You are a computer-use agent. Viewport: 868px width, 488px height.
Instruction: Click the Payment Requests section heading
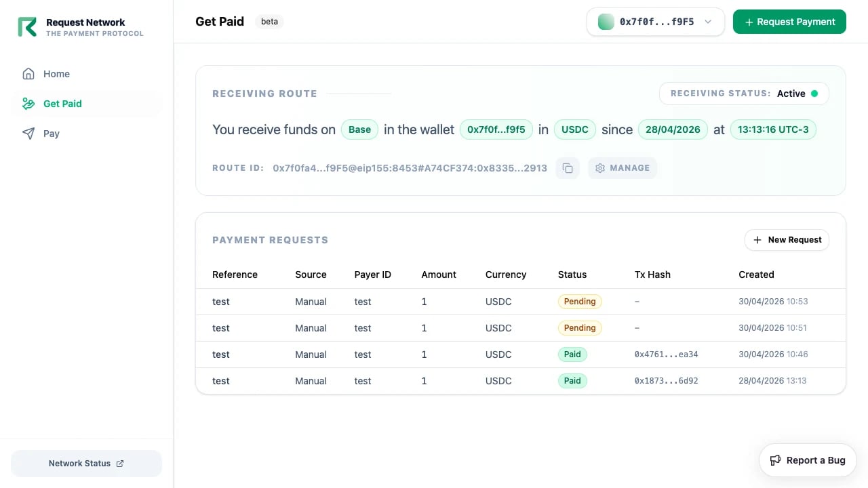click(x=270, y=240)
